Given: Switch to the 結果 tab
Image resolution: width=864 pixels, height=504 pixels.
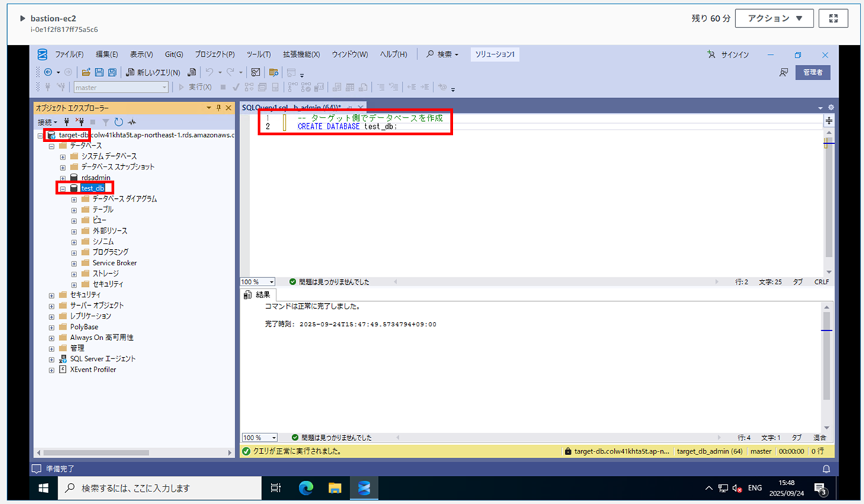Looking at the screenshot, I should [x=258, y=295].
